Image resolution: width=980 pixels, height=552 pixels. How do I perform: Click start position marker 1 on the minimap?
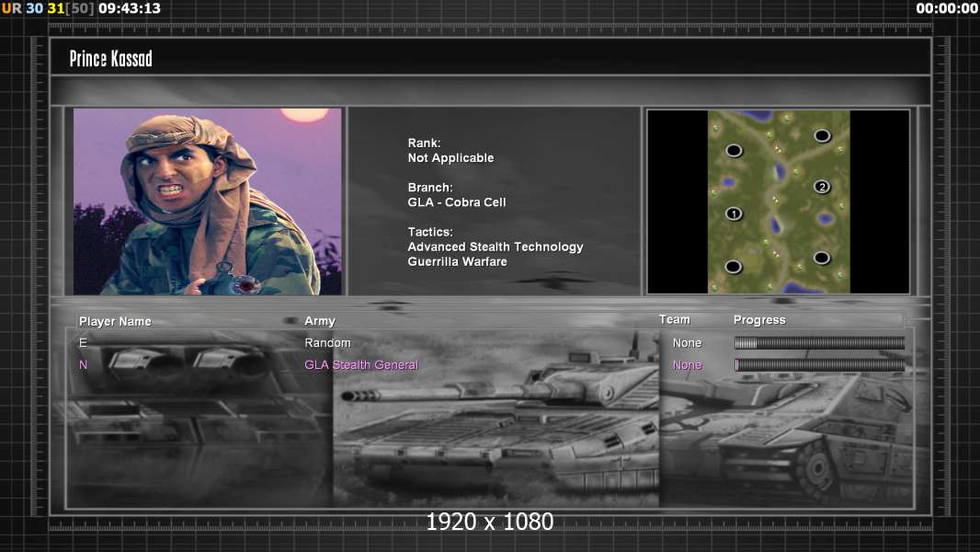pos(734,213)
